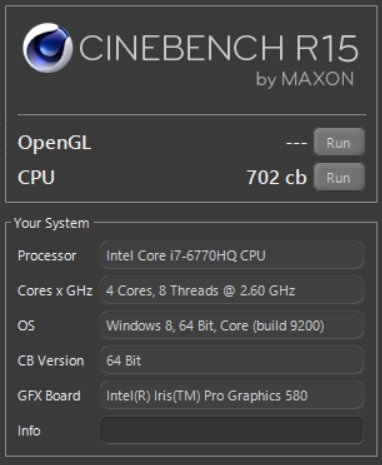382x465 pixels.
Task: Click the OpenGL empty score dashes
Action: coord(296,143)
